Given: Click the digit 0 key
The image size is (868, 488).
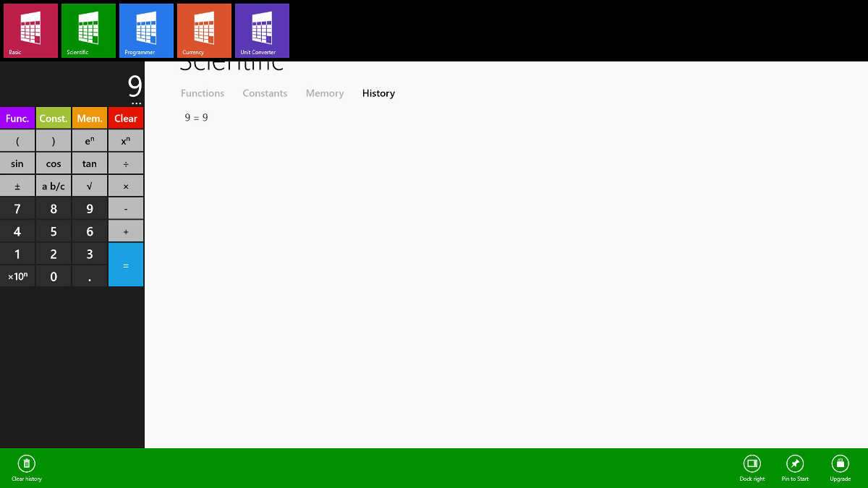Looking at the screenshot, I should (x=54, y=276).
